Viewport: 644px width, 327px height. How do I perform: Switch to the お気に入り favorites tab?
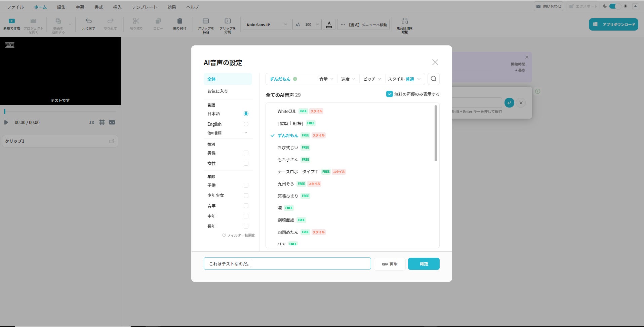pos(217,91)
